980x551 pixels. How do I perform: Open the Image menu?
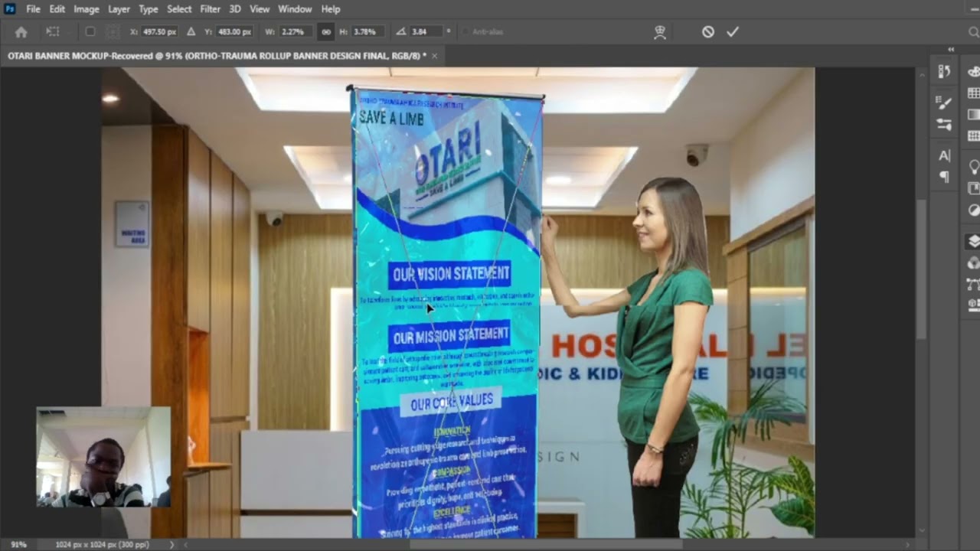tap(86, 9)
